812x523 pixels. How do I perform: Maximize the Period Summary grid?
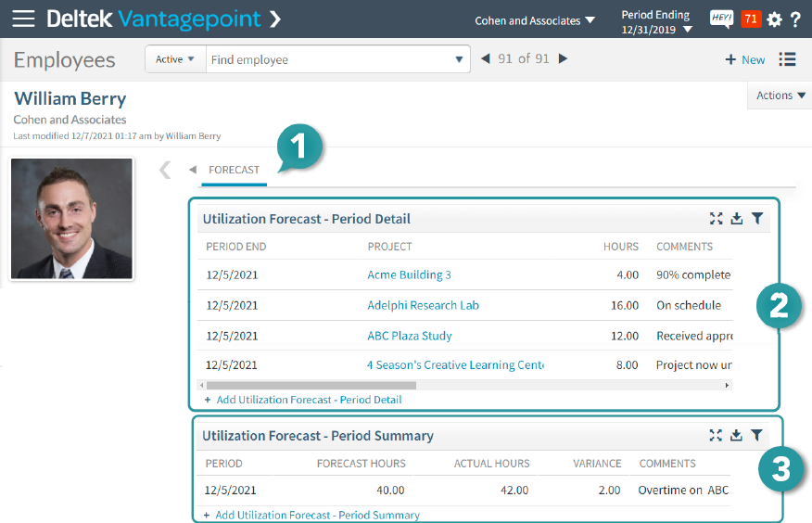coord(716,436)
